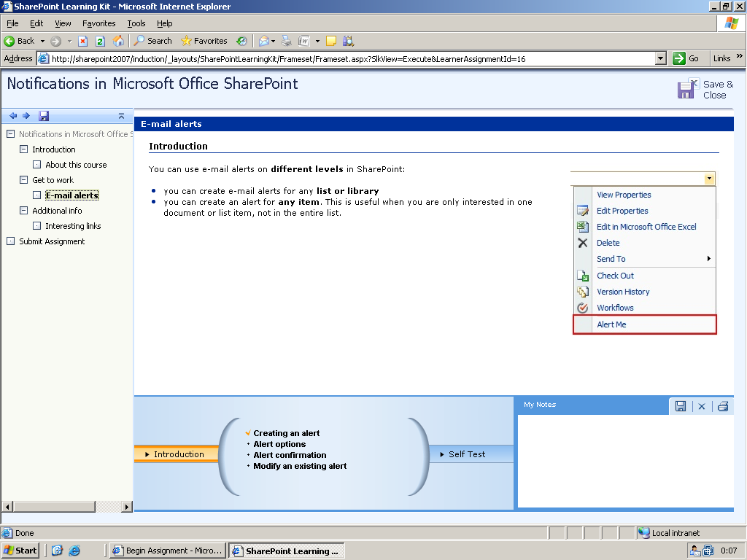Click the Windows flag throbber icon
Screen dimensions: 747x560
click(731, 23)
